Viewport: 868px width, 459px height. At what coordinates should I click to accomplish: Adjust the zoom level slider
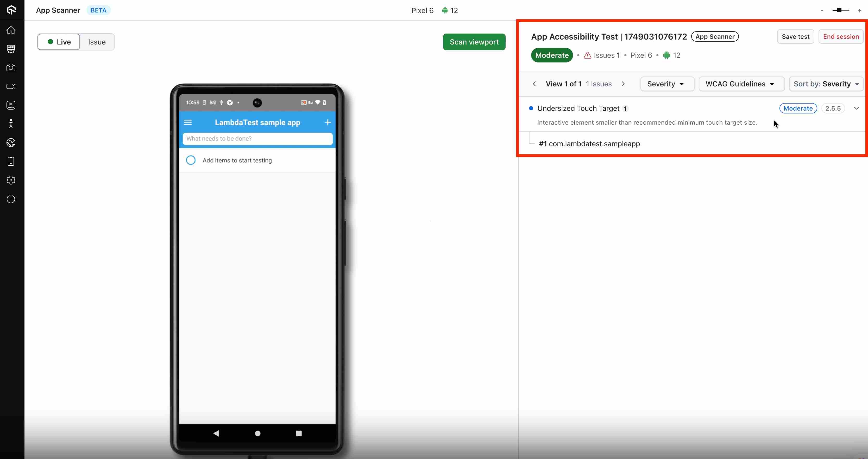pos(841,10)
